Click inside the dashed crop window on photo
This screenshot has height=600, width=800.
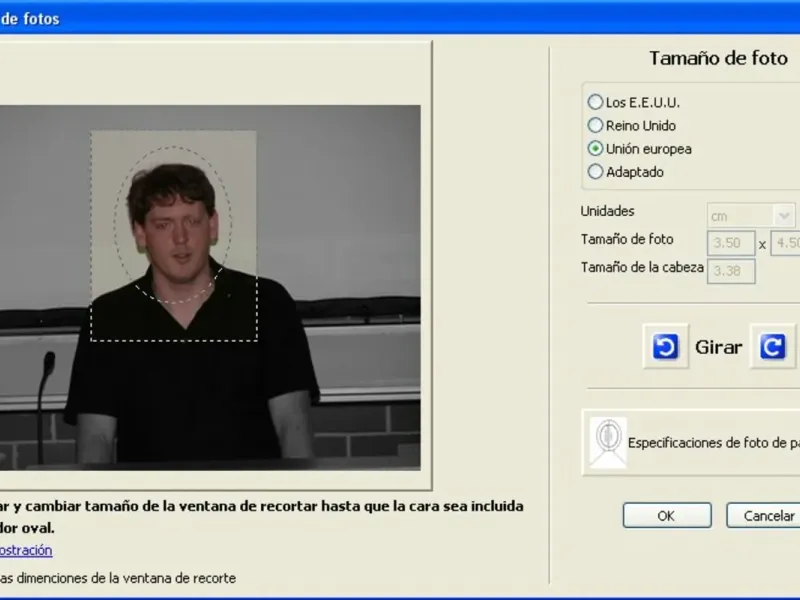pyautogui.click(x=173, y=235)
